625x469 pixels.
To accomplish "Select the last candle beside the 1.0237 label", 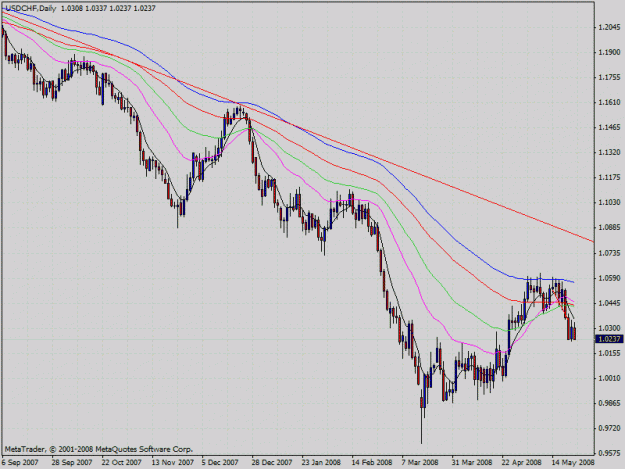I will point(574,333).
